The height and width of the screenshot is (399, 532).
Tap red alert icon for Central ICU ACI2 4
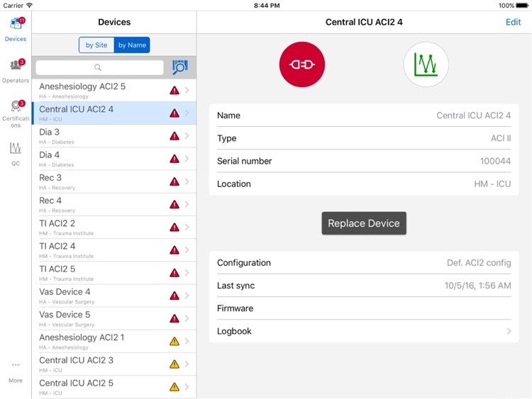coord(174,113)
